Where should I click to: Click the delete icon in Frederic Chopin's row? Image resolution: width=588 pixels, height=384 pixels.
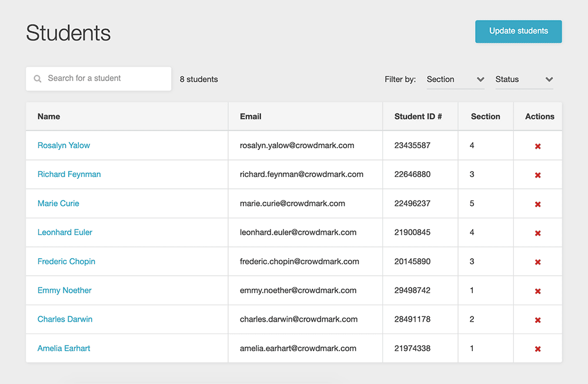click(537, 262)
